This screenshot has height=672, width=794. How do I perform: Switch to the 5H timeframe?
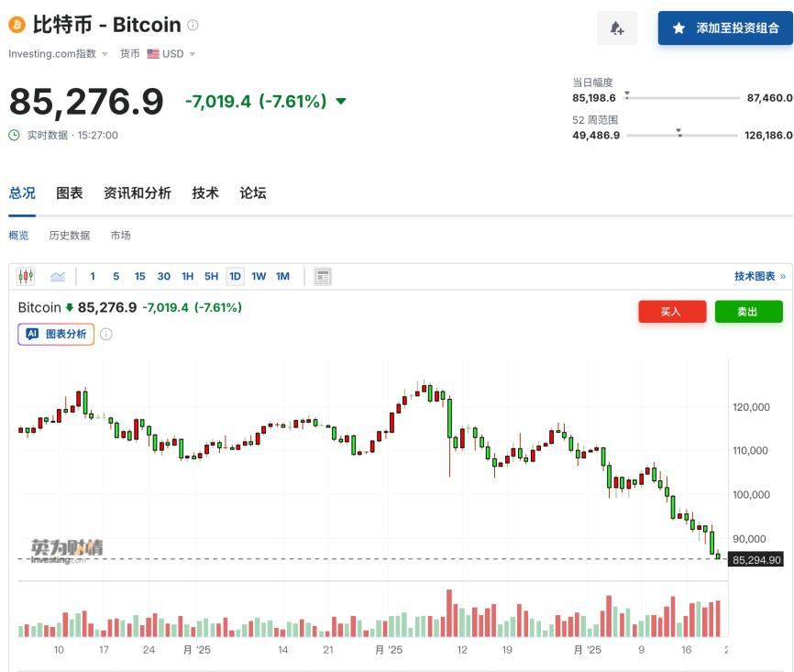210,276
